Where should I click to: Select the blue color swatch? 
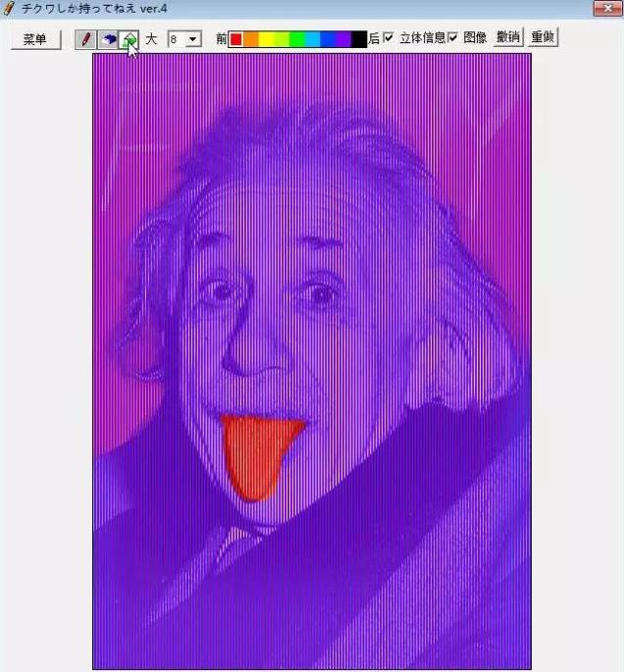[x=328, y=39]
